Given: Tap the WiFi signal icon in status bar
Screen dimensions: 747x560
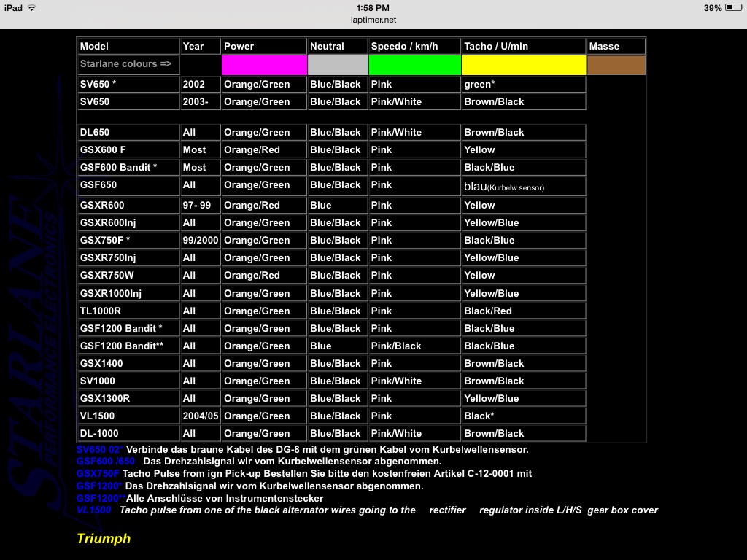Looking at the screenshot, I should click(x=32, y=7).
